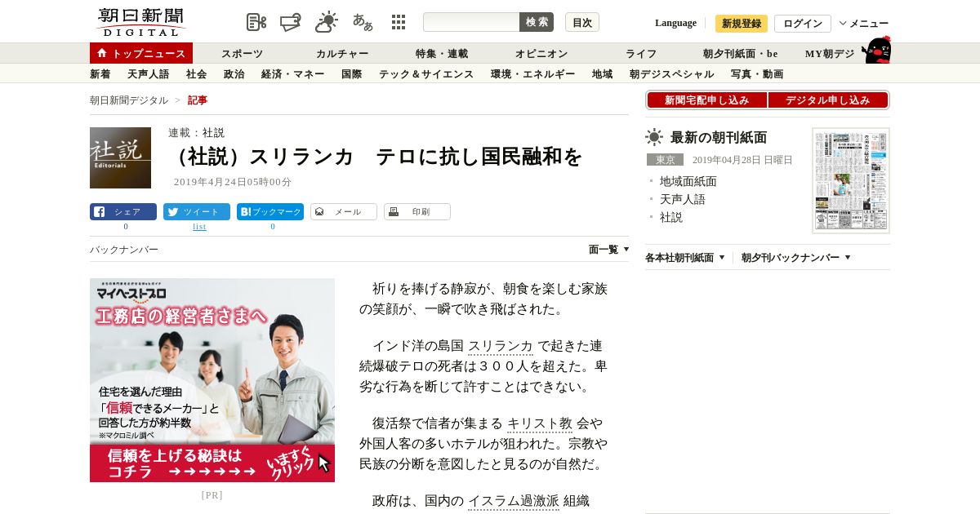Open the カルチャー tab
This screenshot has height=514, width=980.
(x=342, y=54)
